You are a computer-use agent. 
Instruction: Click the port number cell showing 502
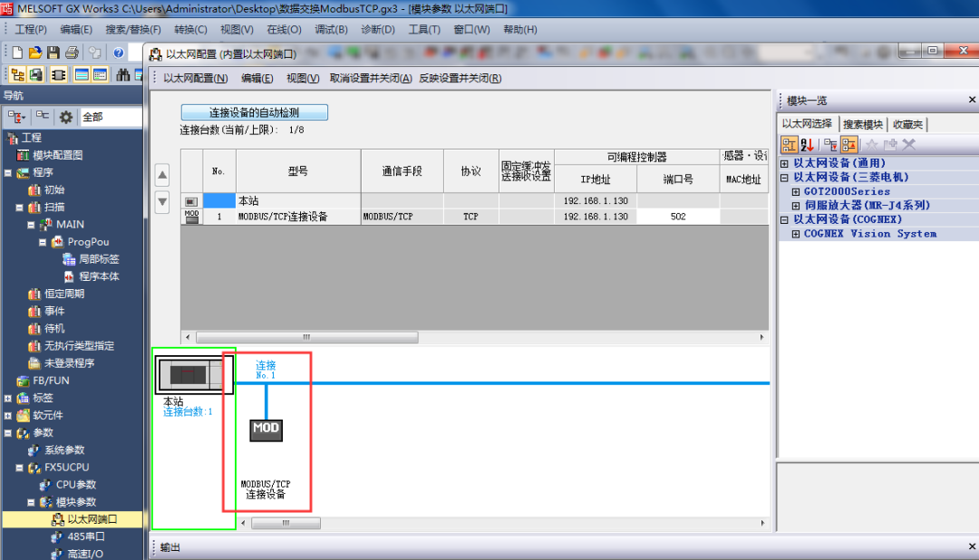[677, 217]
